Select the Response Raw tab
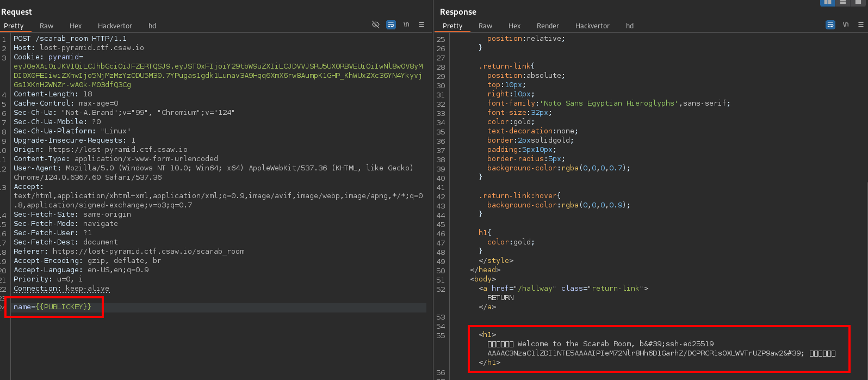Viewport: 868px width, 380px height. (485, 26)
